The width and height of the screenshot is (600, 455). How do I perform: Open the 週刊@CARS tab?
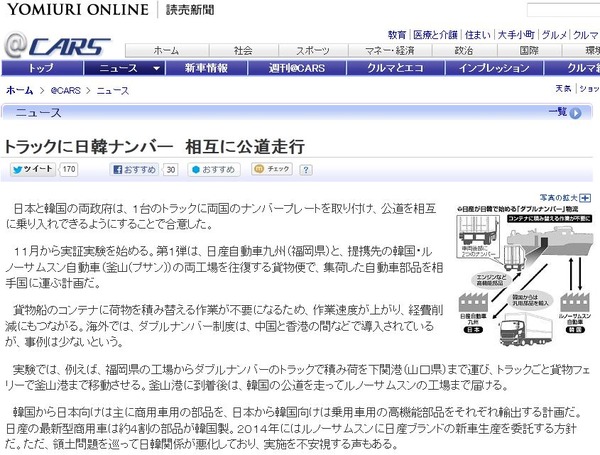(x=297, y=68)
